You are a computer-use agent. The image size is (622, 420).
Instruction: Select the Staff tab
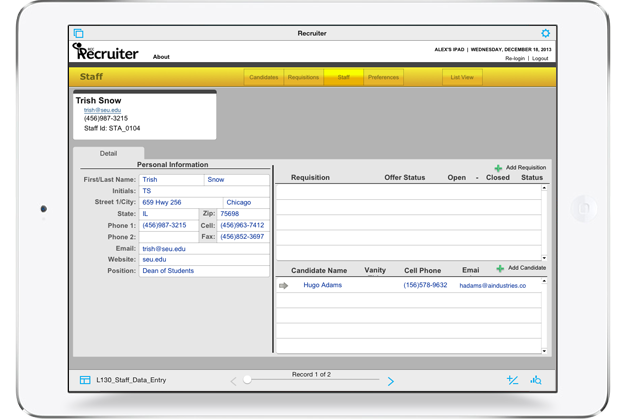coord(344,77)
